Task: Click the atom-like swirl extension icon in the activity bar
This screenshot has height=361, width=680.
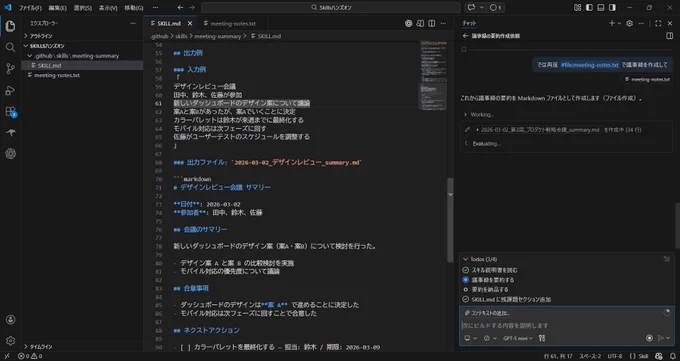Action: 10,154
